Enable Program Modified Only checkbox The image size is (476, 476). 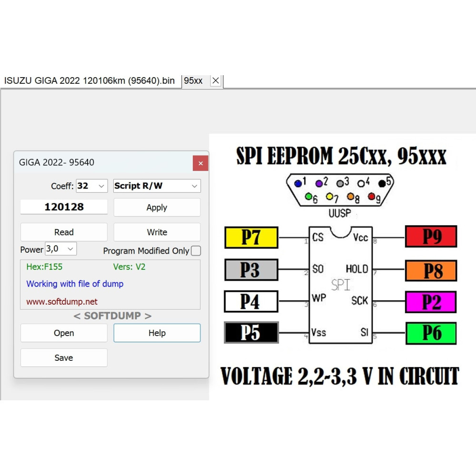[196, 251]
